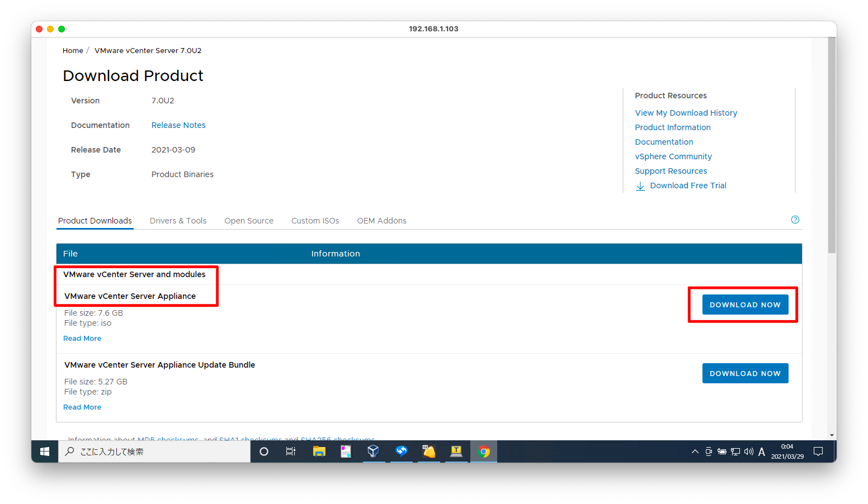
Task: Open the Open Source tab
Action: [x=249, y=221]
